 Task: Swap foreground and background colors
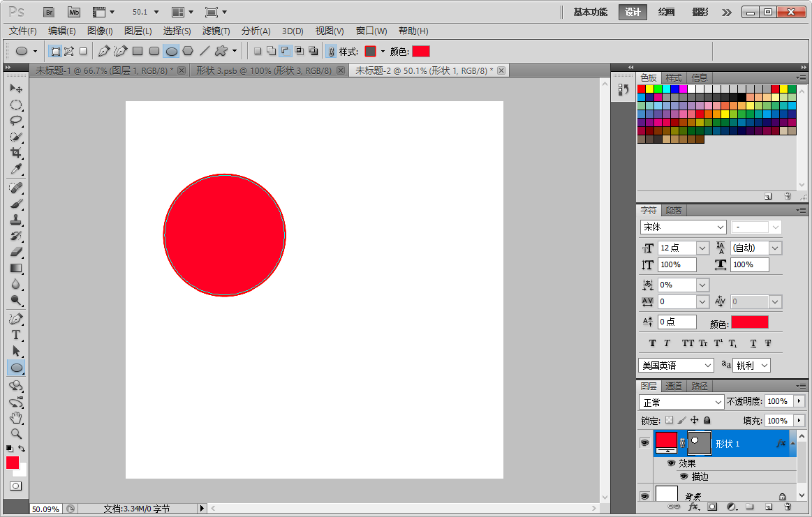(22, 448)
